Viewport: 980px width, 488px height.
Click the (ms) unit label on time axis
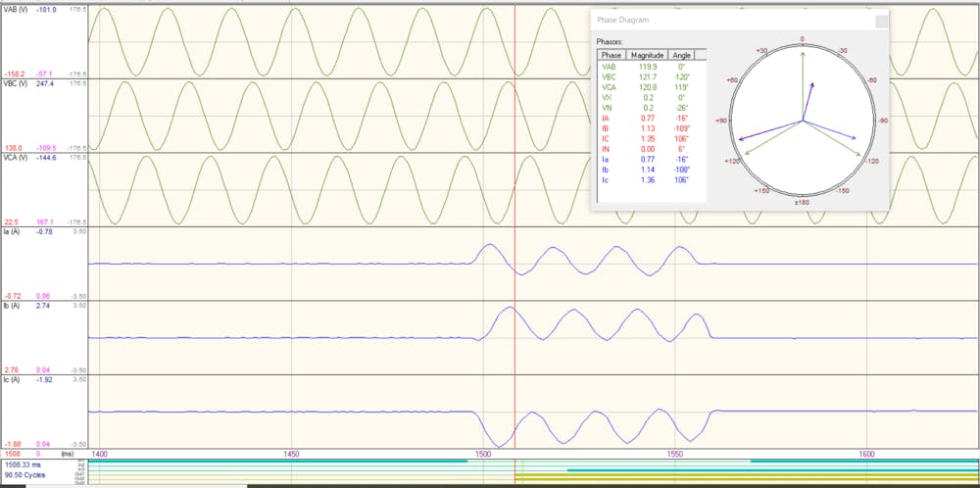(67, 453)
